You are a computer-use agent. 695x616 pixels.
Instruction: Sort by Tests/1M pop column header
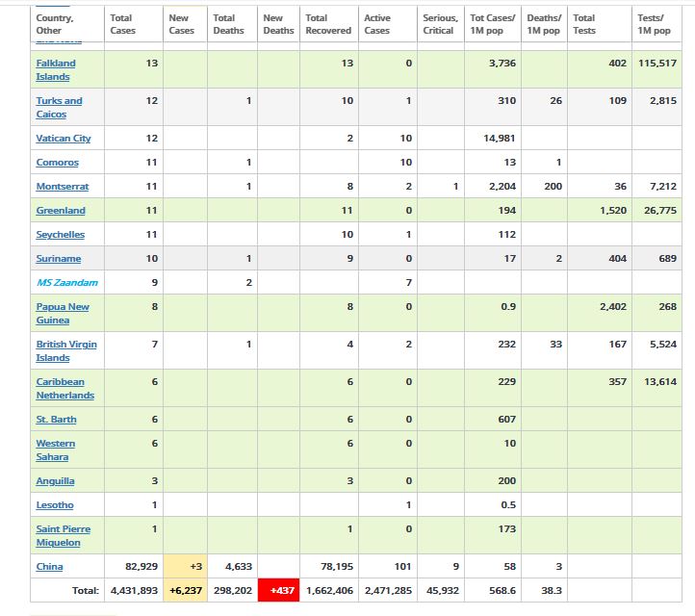point(654,24)
